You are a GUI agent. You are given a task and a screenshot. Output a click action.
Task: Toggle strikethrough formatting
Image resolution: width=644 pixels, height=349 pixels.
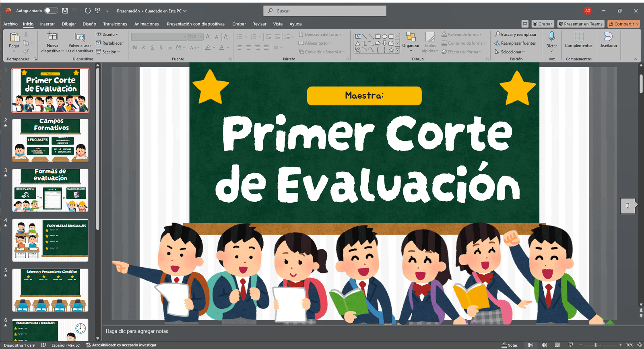coord(169,47)
